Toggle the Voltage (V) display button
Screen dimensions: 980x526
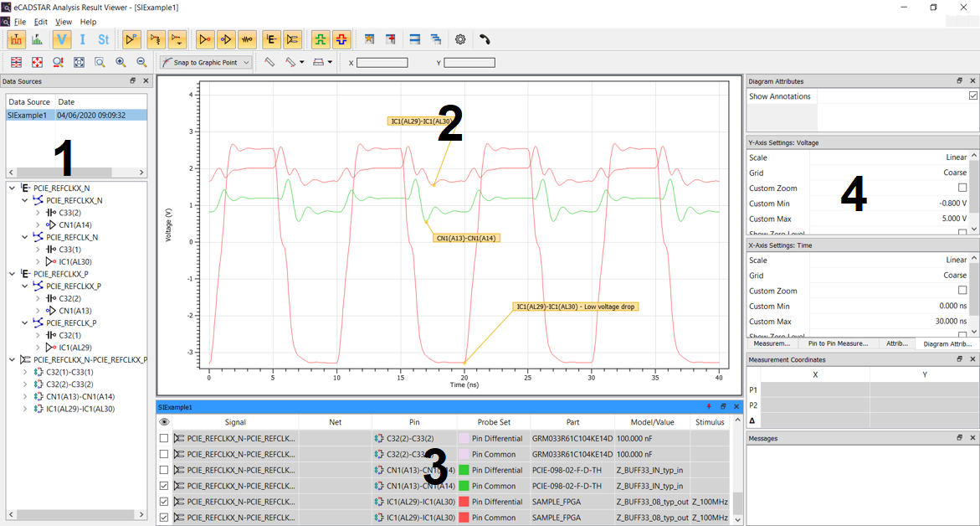[x=61, y=39]
